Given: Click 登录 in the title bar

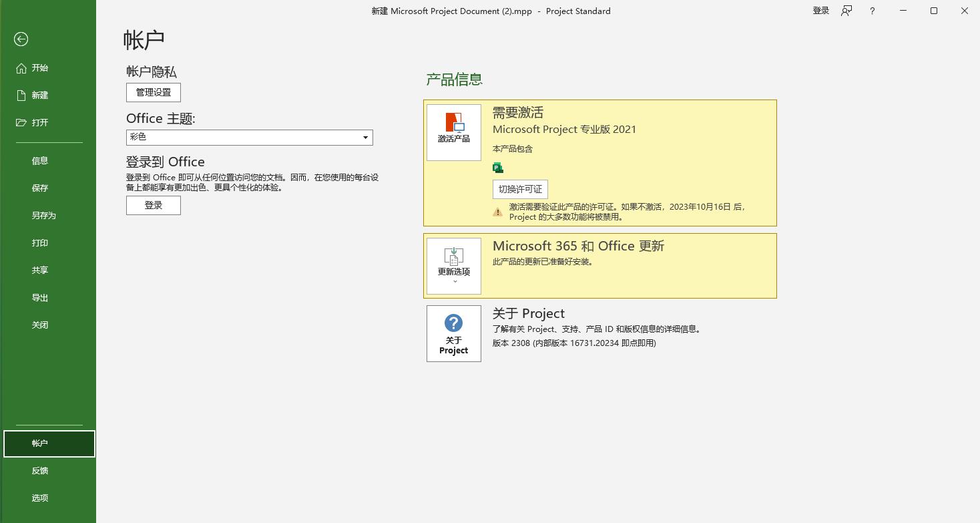Looking at the screenshot, I should tap(820, 11).
